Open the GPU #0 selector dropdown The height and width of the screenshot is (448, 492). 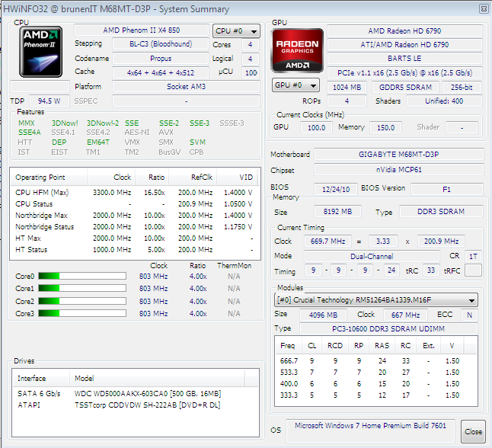[x=296, y=85]
